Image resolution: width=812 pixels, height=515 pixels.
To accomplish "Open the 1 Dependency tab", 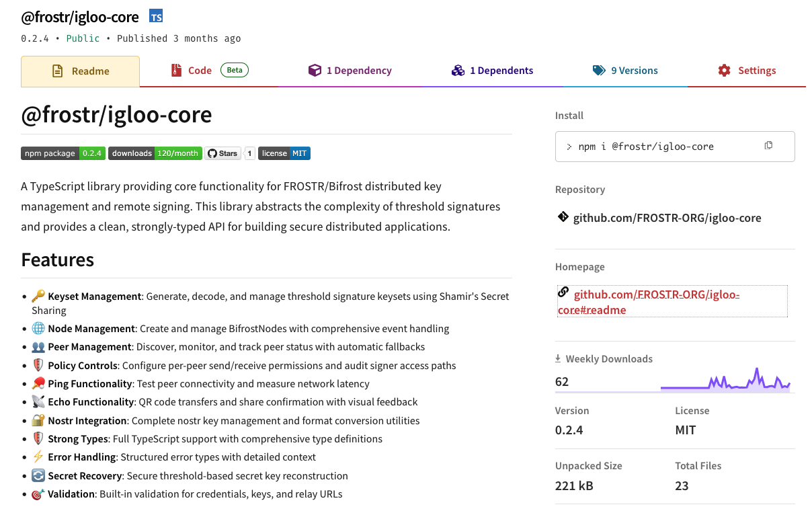I will pos(350,71).
